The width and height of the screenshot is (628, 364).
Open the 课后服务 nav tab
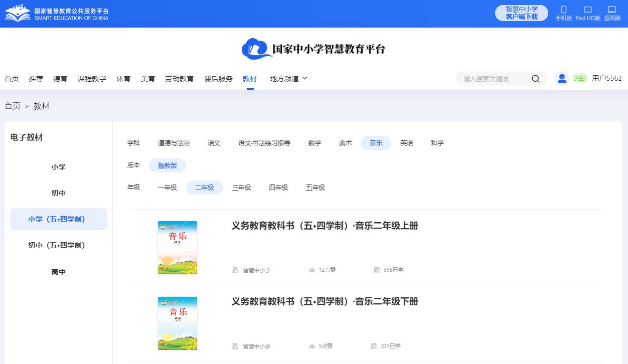click(218, 79)
